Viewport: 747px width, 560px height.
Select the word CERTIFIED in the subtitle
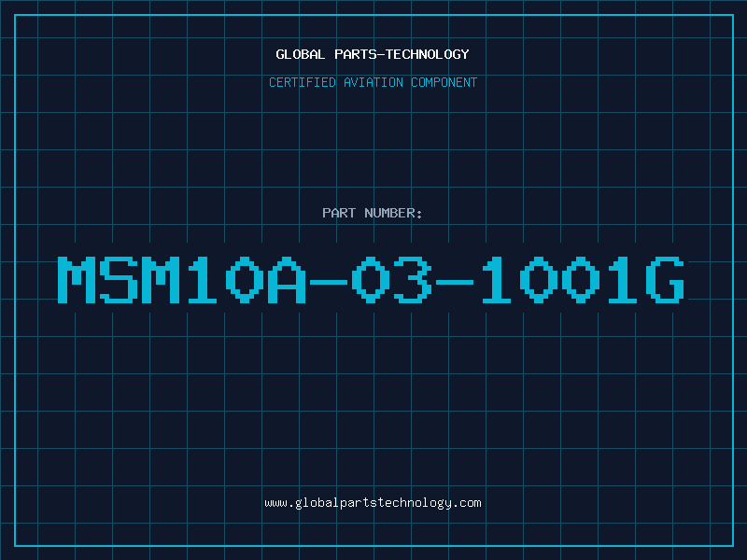(x=303, y=82)
